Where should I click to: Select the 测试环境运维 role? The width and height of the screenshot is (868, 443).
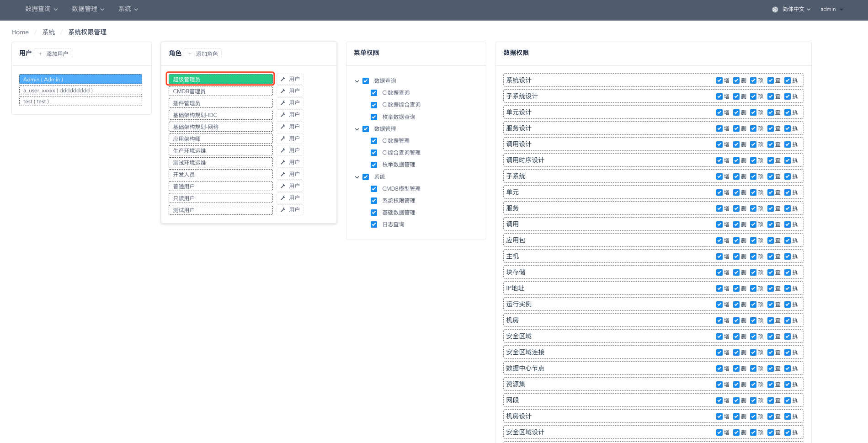pyautogui.click(x=220, y=162)
